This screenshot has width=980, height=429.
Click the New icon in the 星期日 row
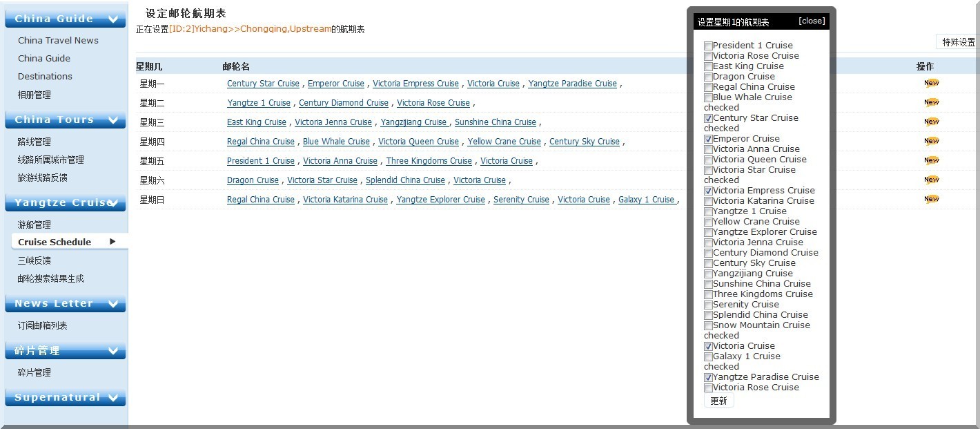[x=931, y=199]
